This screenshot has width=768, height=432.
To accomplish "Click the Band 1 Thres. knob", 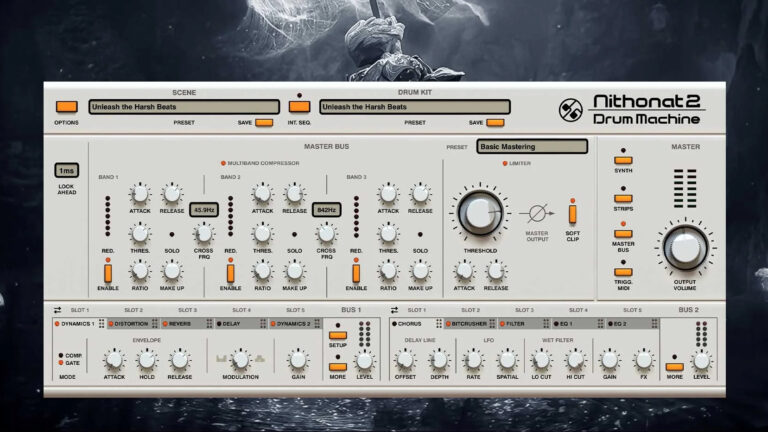I will click(x=140, y=234).
